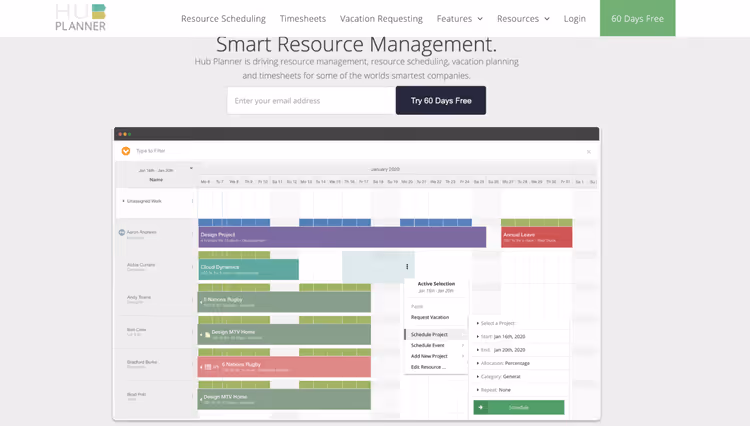Select Bob Cole's Design MTV Home booking
The width and height of the screenshot is (750, 426).
[285, 334]
